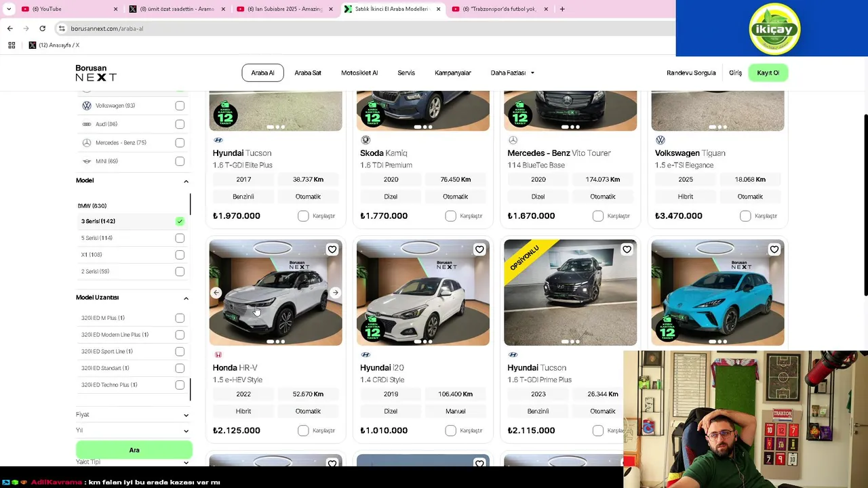Switch to the ümit özat saadettin tab

click(x=178, y=9)
